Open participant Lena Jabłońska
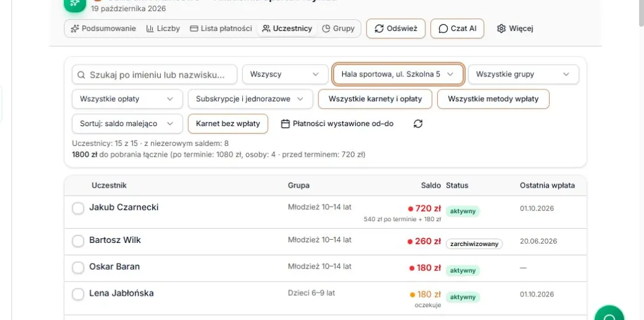The height and width of the screenshot is (320, 644). tap(122, 293)
